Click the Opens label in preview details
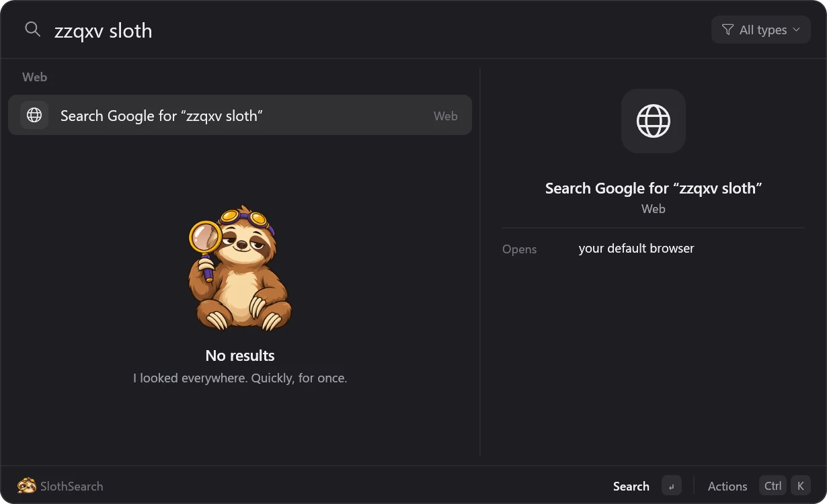 pyautogui.click(x=519, y=249)
